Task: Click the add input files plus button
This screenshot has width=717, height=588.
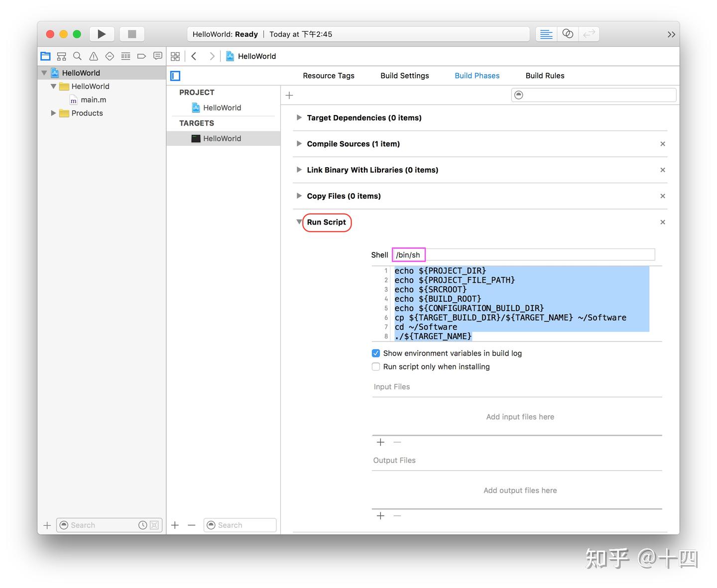Action: tap(380, 442)
